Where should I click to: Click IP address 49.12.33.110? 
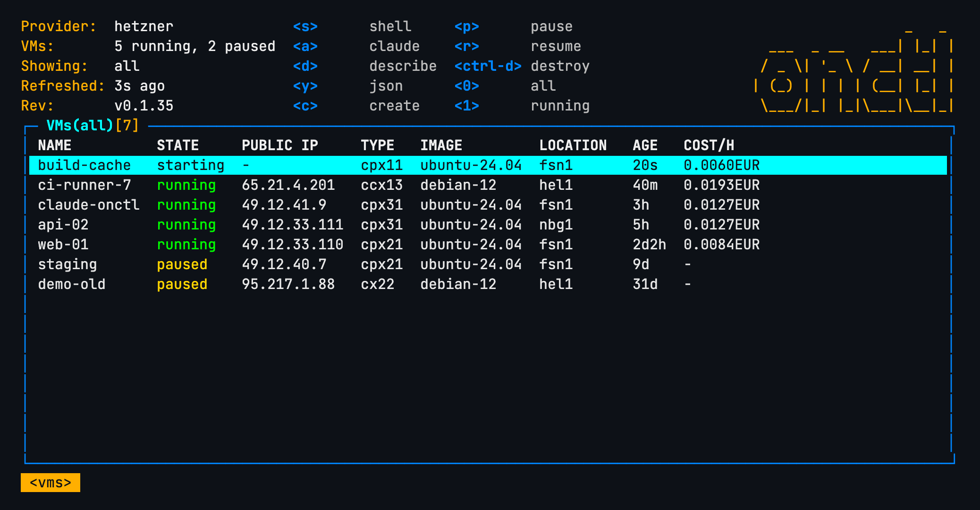(x=292, y=245)
